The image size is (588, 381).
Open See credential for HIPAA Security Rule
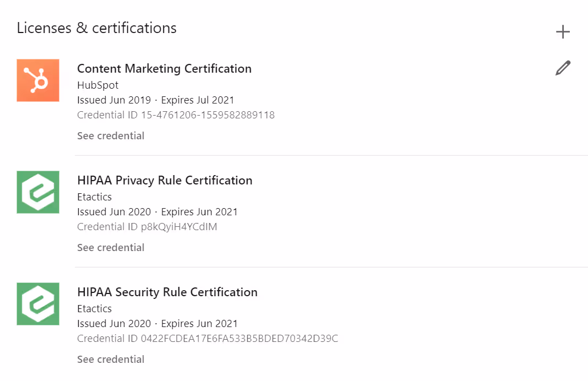click(x=111, y=360)
